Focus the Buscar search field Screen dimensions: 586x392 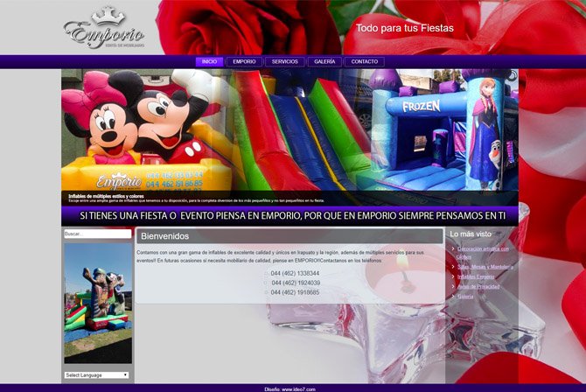97,234
